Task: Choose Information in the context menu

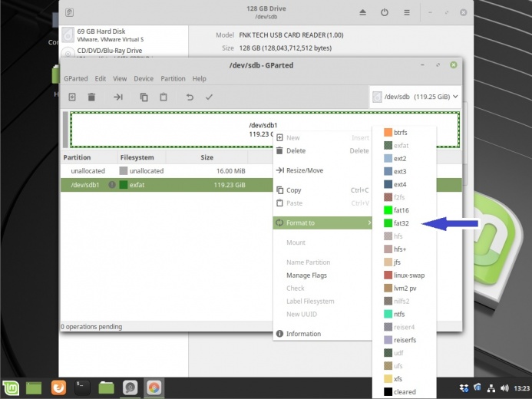Action: 303,334
